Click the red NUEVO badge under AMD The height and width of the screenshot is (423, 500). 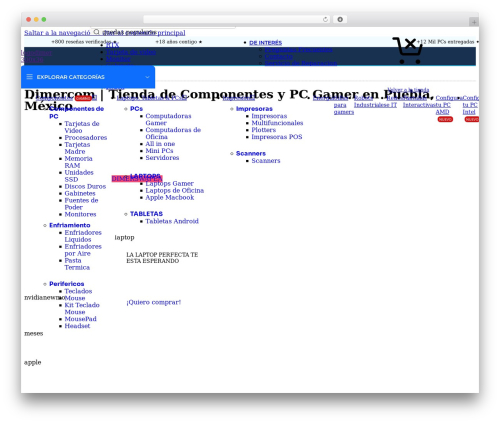tap(445, 119)
